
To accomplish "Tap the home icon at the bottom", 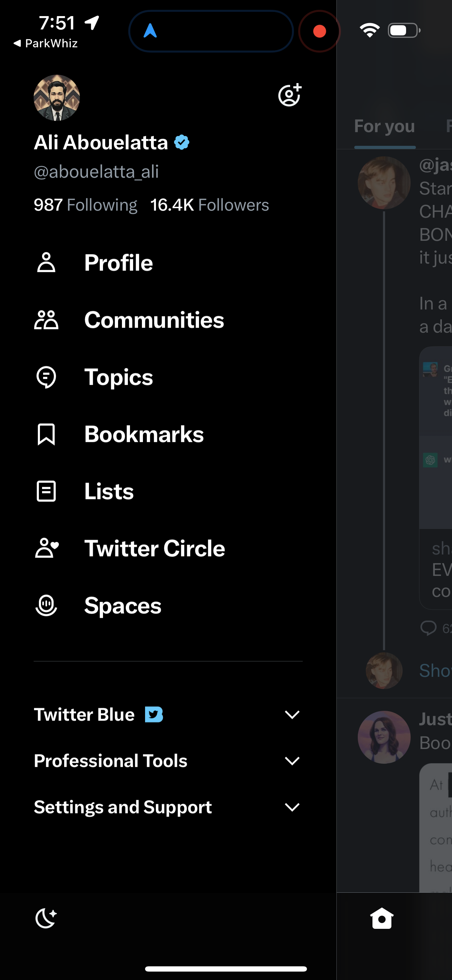I will coord(382,918).
